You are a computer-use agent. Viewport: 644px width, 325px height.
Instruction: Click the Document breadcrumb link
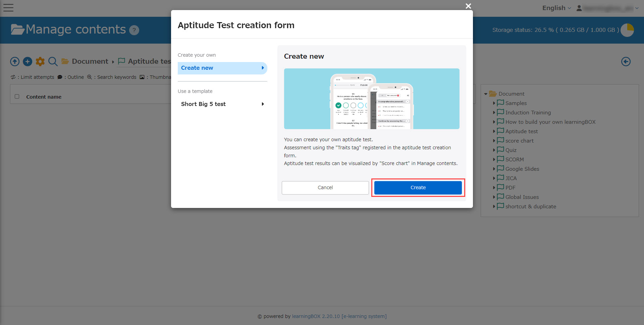pos(90,61)
